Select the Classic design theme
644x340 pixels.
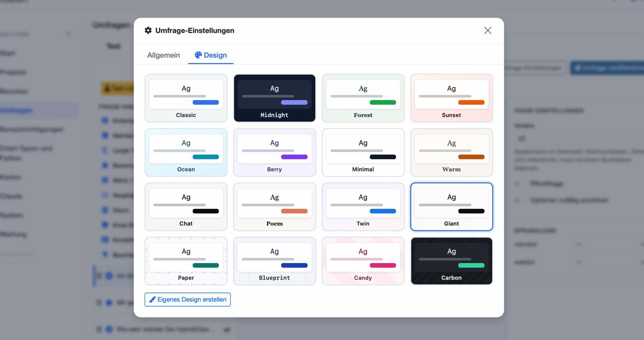186,98
